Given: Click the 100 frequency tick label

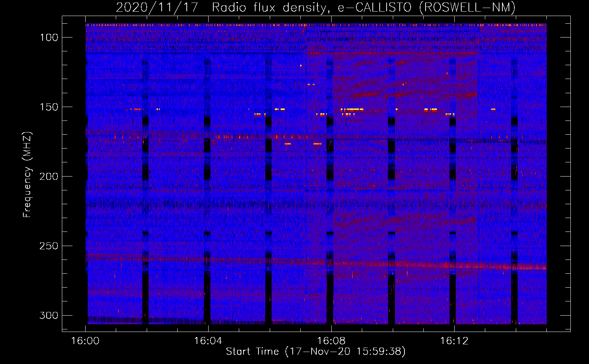Looking at the screenshot, I should (48, 37).
